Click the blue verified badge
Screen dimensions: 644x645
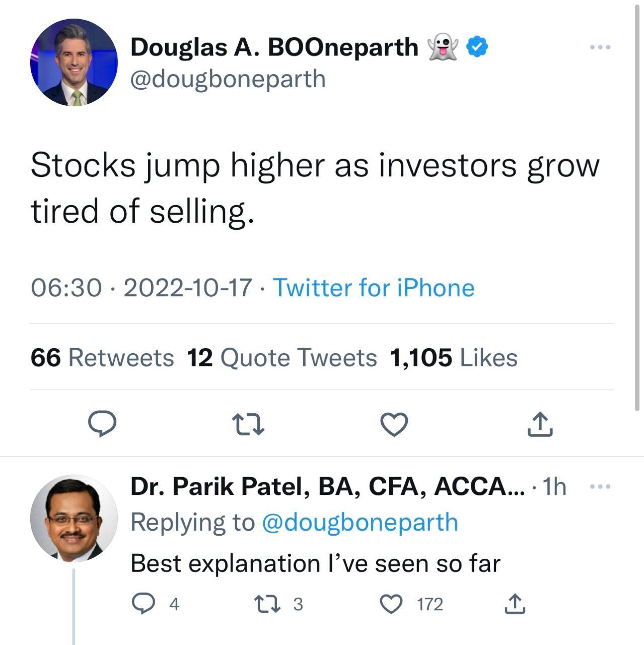pyautogui.click(x=477, y=47)
